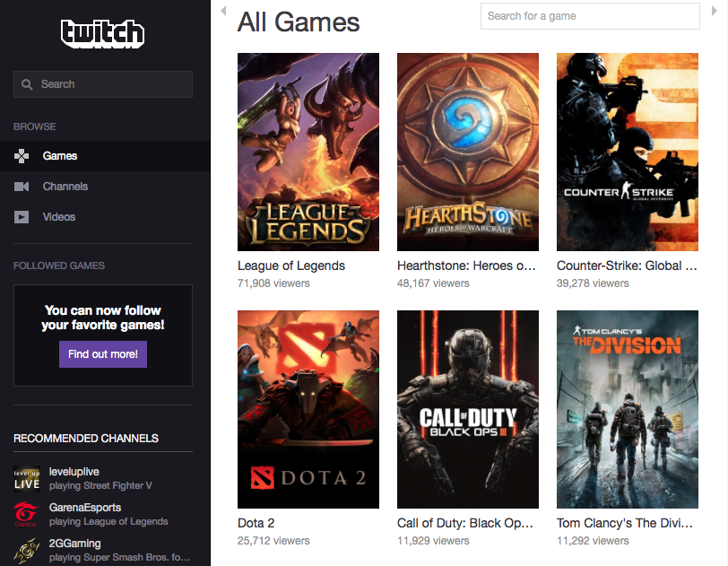
Task: Click 'You can now follow your favorite games!' text
Action: coord(103,318)
